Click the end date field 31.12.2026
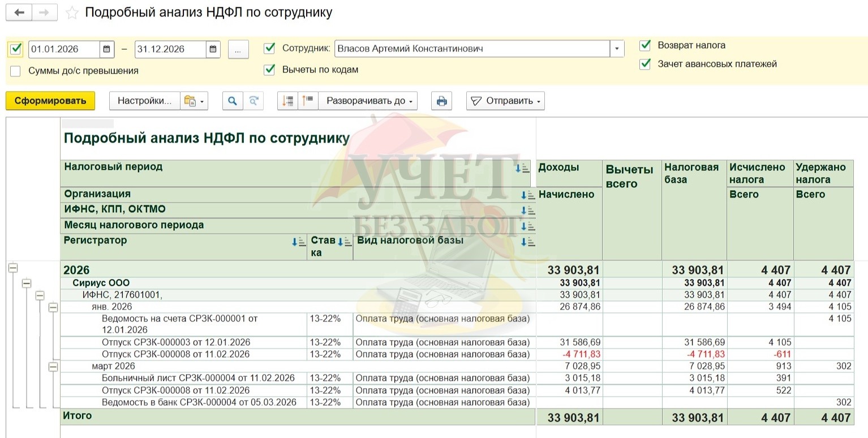The width and height of the screenshot is (868, 438). (x=170, y=49)
